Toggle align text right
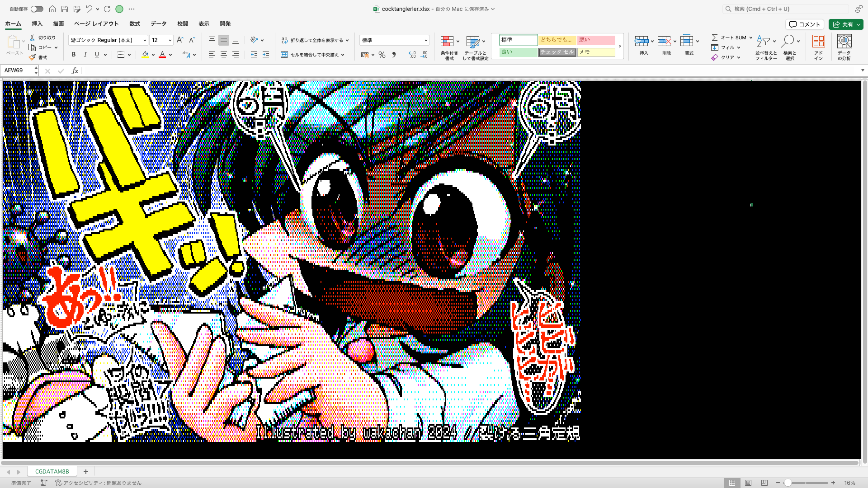 pyautogui.click(x=236, y=55)
